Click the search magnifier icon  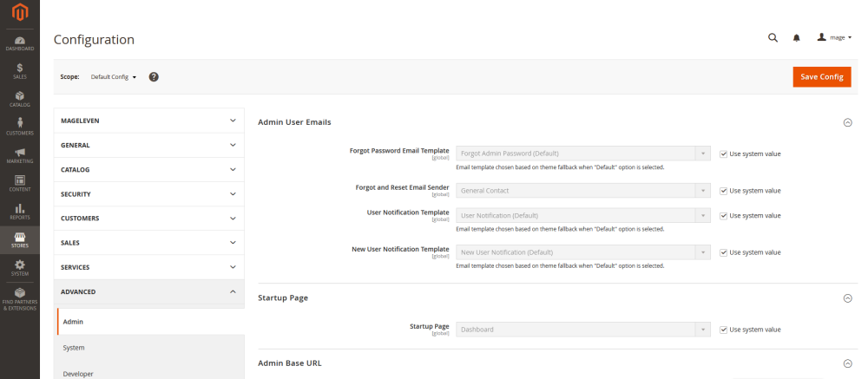click(773, 38)
